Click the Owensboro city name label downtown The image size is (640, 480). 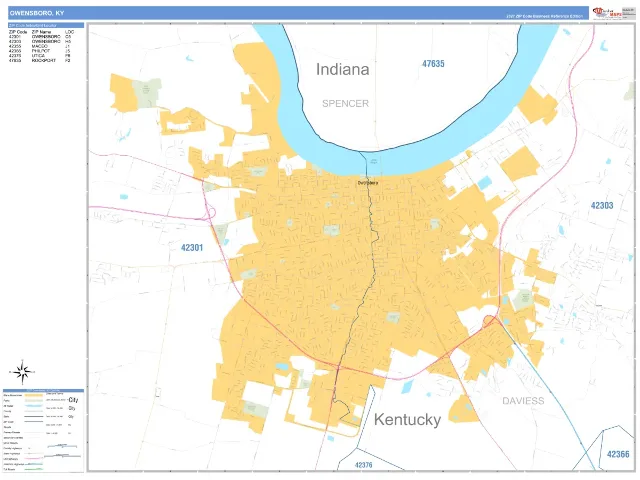pyautogui.click(x=368, y=183)
